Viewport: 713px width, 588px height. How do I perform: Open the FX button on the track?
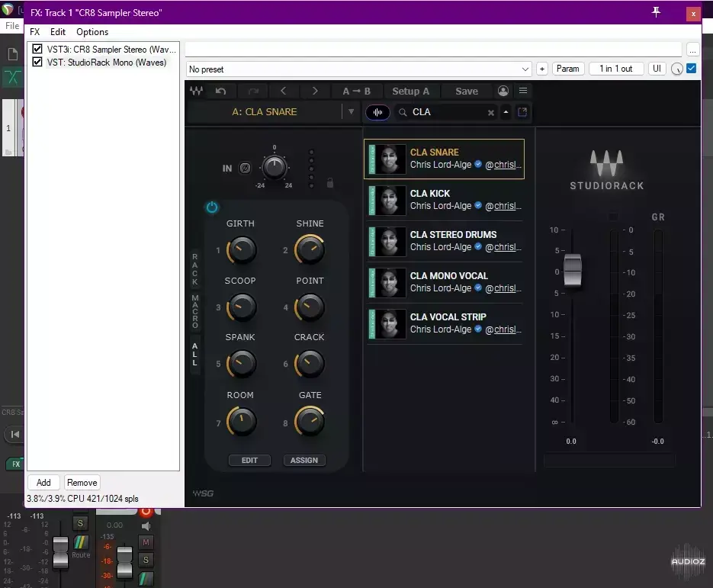click(x=16, y=464)
